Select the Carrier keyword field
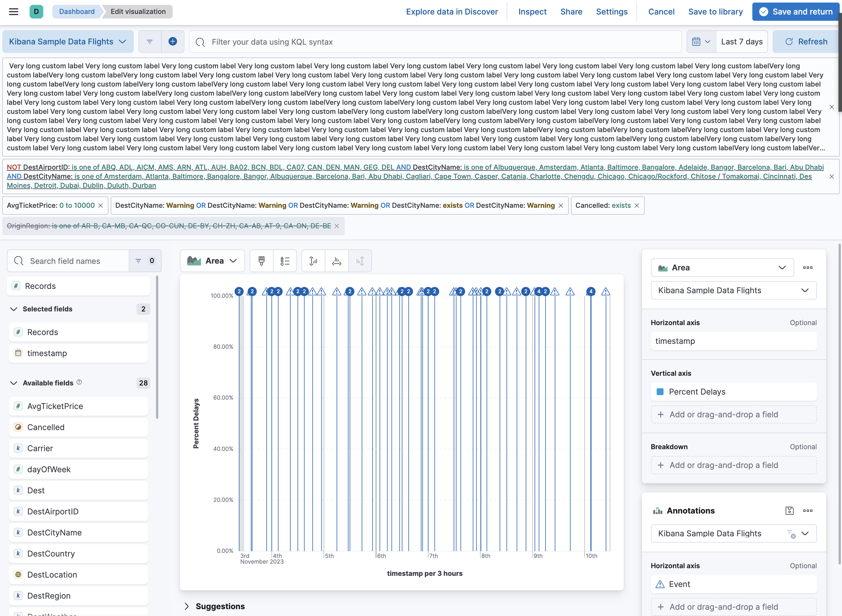Screen dimensions: 842x616 tap(78, 448)
